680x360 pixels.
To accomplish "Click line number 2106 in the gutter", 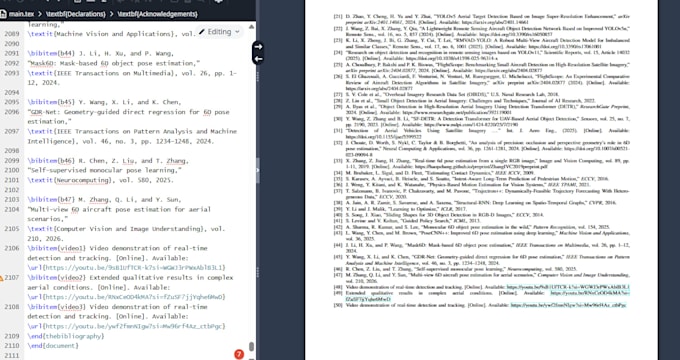I will [12, 248].
